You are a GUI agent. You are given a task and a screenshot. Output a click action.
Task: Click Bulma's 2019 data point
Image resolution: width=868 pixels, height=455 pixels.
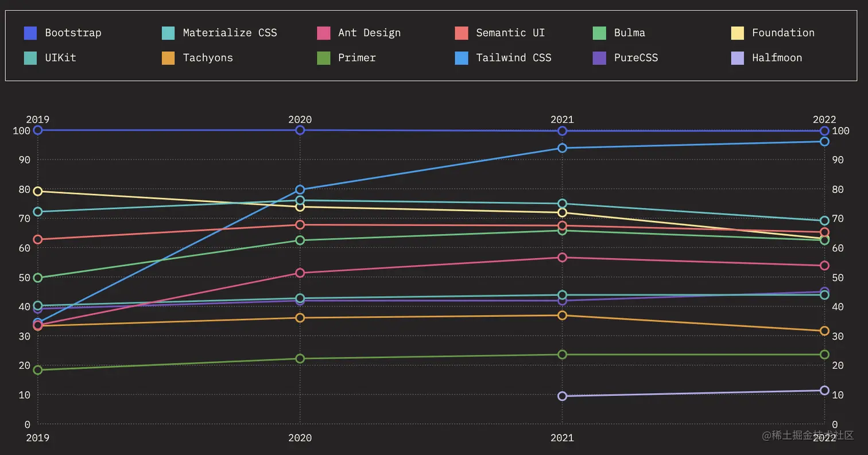[38, 278]
